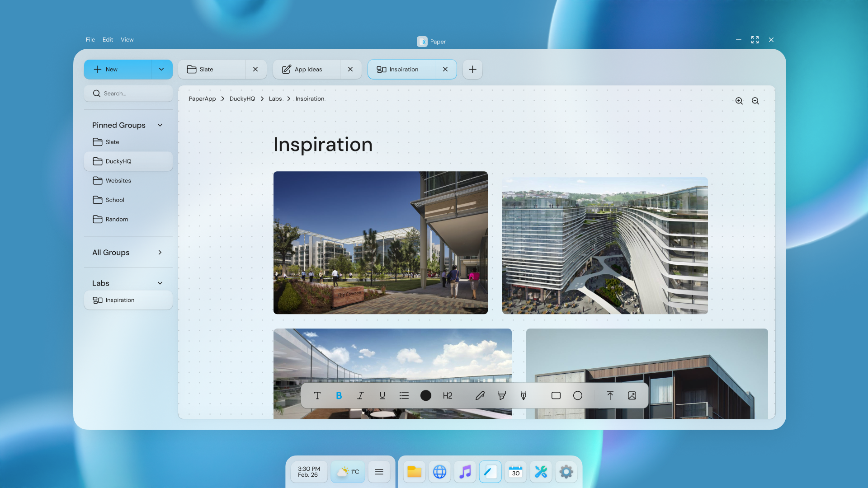The width and height of the screenshot is (868, 488).
Task: Toggle Bold formatting
Action: coord(339,396)
